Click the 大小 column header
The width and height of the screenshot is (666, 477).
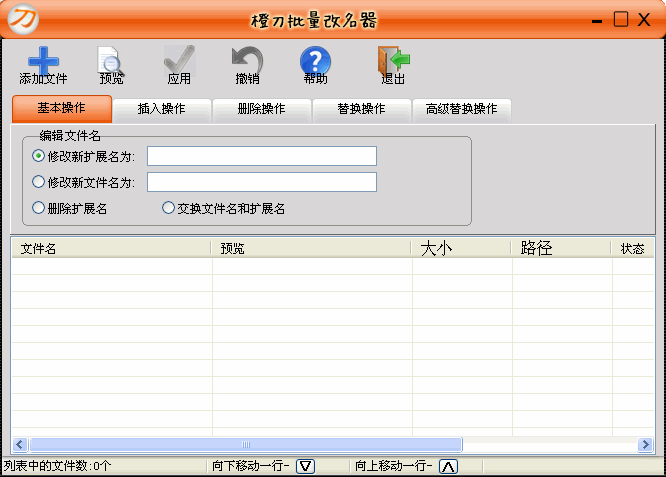coord(461,248)
